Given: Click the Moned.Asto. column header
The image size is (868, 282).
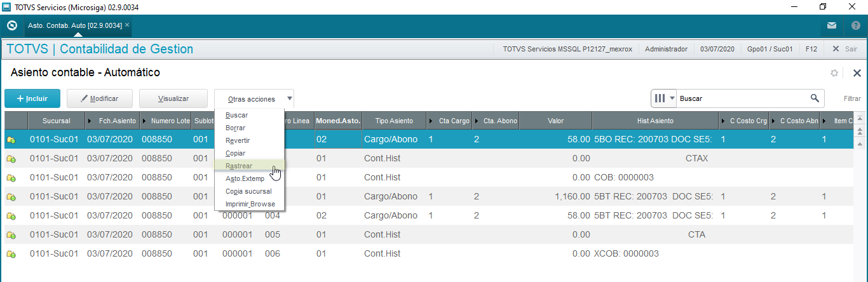Looking at the screenshot, I should (x=338, y=121).
